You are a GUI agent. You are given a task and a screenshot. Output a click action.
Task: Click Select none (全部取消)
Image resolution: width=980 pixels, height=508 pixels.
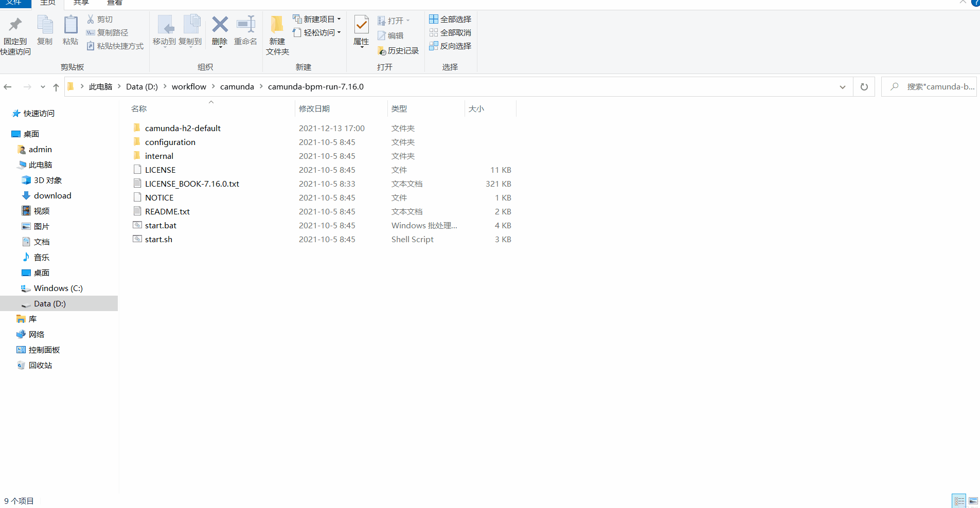click(x=450, y=32)
